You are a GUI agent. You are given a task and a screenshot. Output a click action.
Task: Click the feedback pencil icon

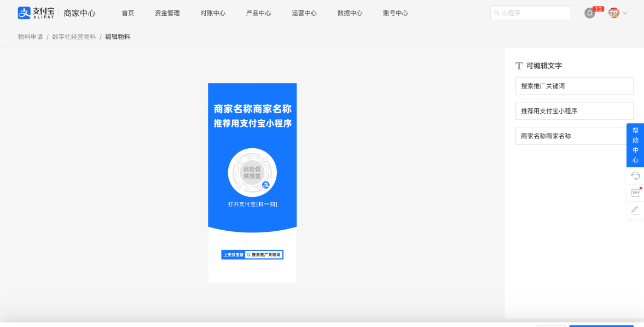tap(635, 210)
